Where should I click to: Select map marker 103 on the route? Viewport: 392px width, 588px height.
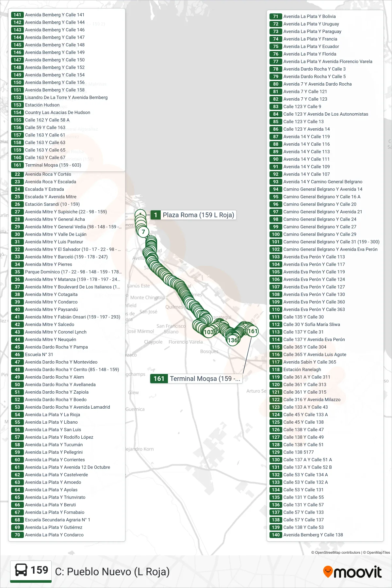(208, 332)
